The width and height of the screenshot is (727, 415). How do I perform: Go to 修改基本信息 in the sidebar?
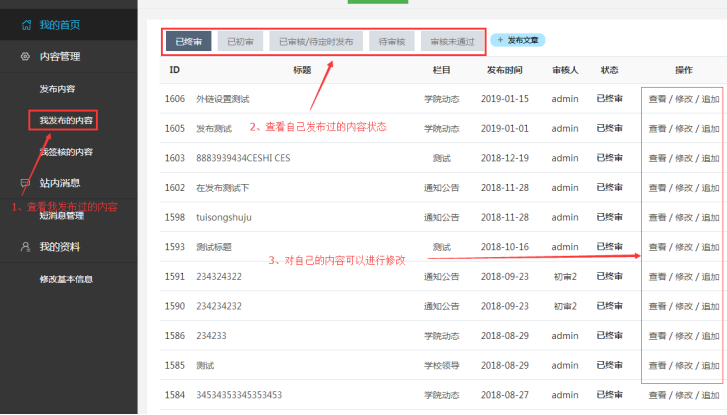coord(66,279)
